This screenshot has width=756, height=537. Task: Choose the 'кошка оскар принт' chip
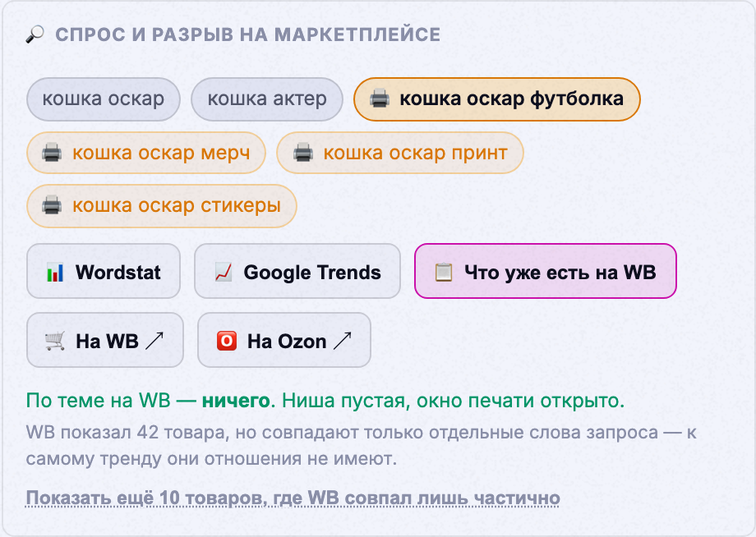click(x=400, y=153)
